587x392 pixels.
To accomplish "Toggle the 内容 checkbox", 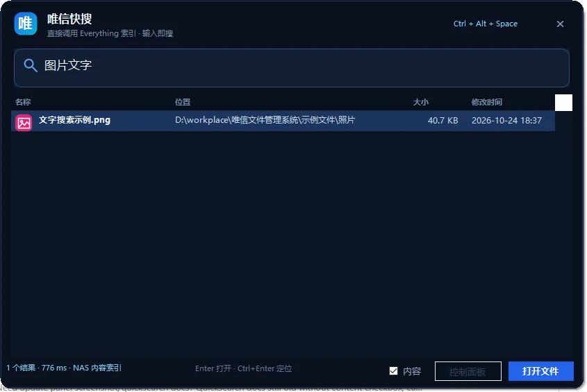I will click(x=393, y=370).
